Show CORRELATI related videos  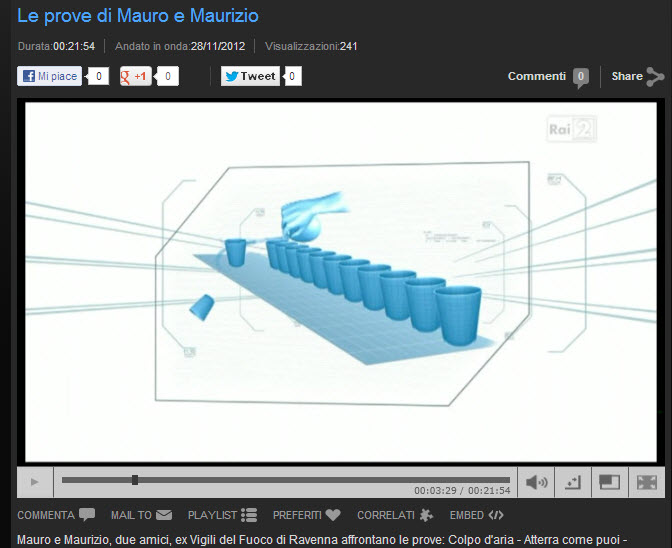pyautogui.click(x=395, y=515)
